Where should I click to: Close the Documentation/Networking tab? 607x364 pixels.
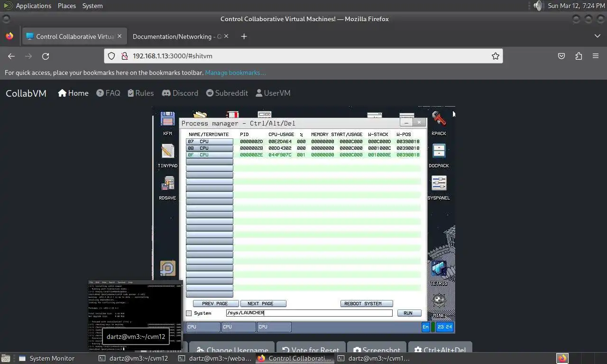226,36
